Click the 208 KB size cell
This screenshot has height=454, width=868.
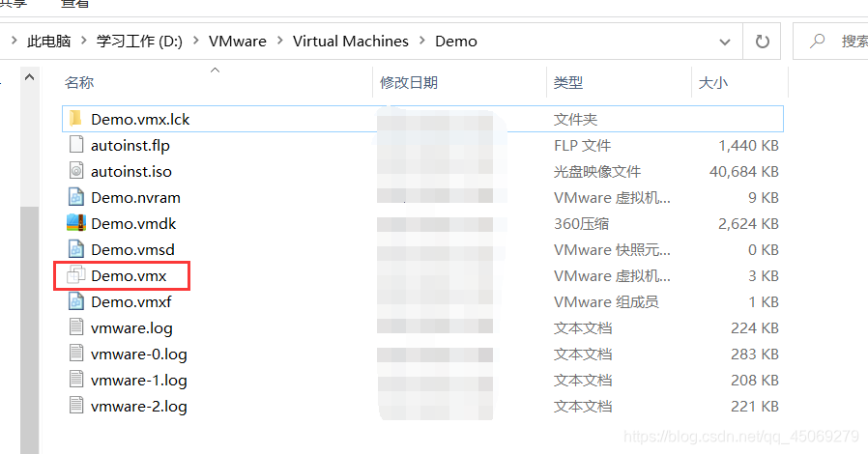(x=755, y=380)
